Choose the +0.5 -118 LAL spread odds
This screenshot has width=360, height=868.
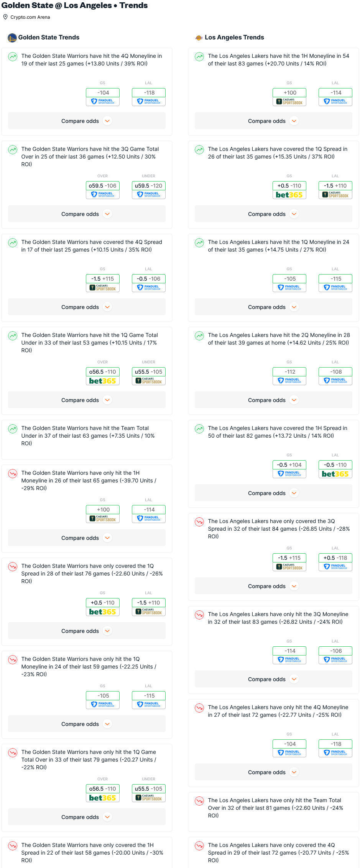pyautogui.click(x=335, y=558)
